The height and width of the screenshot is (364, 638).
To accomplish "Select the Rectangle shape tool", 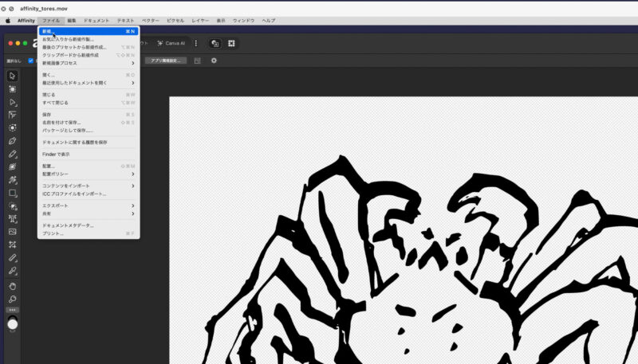I will (12, 193).
